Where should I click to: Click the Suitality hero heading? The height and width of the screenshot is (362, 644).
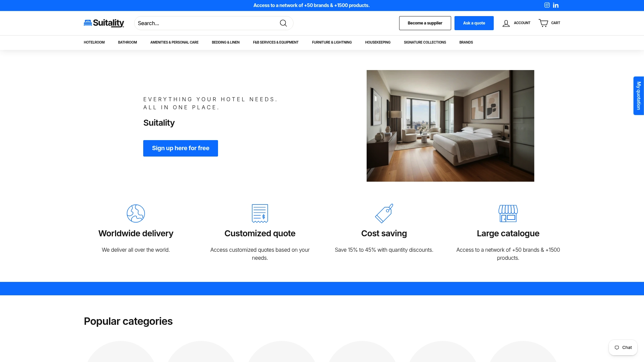click(x=159, y=123)
